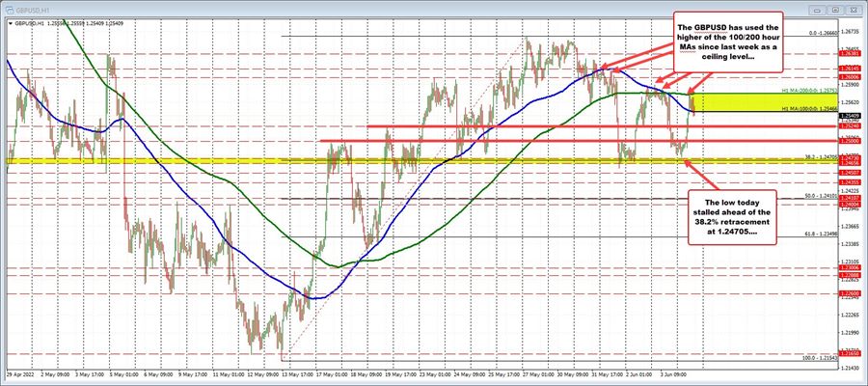Click the red 1.24507 price tag
This screenshot has height=386, width=868.
[850, 172]
